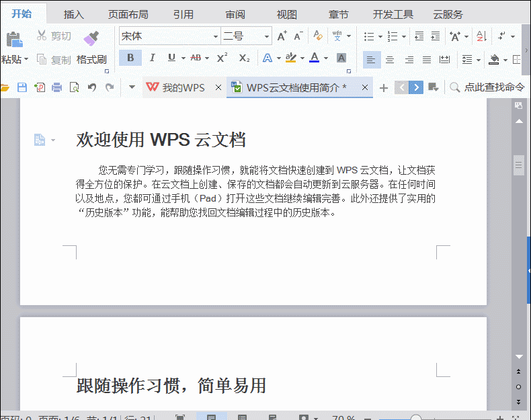The image size is (531, 420).
Task: Click the 点此查找命令 search box
Action: click(487, 87)
